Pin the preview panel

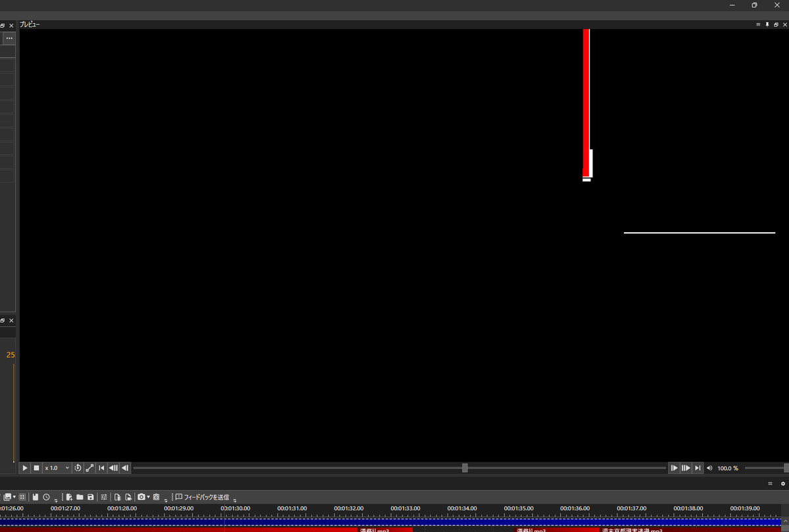pyautogui.click(x=767, y=24)
